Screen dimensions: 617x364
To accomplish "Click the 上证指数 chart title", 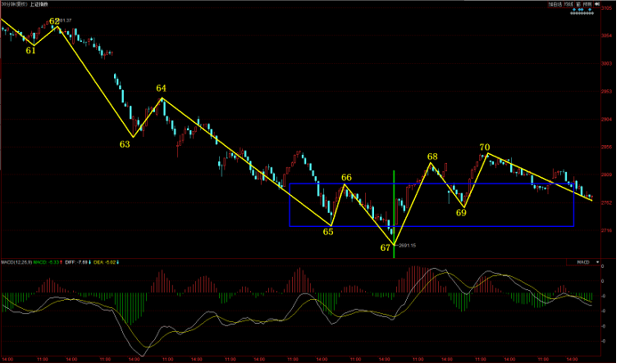I will (38, 4).
